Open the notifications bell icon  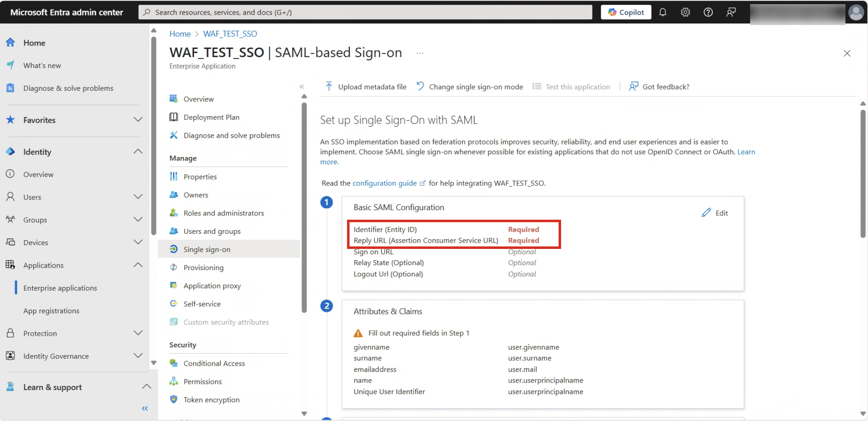point(663,12)
